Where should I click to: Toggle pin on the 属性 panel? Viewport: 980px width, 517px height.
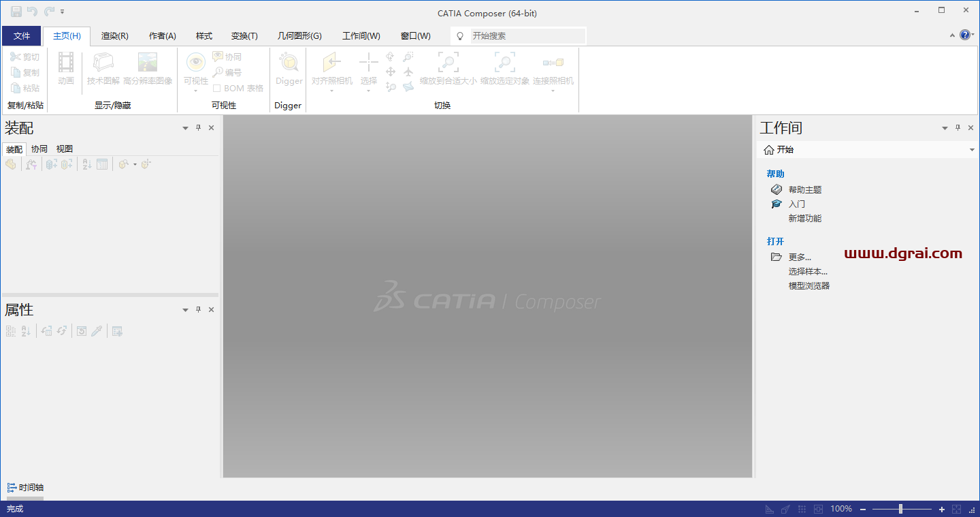pos(199,309)
